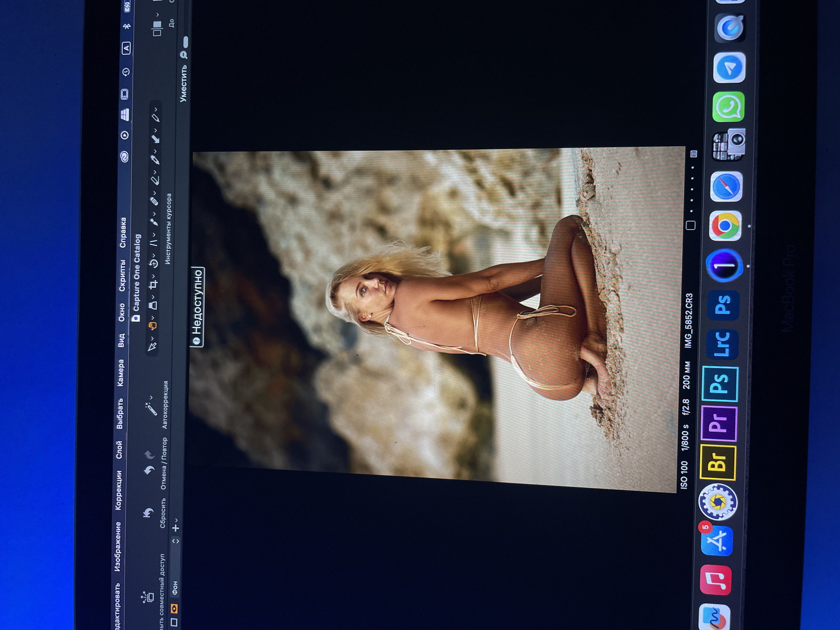Click the Before/After (До) compare icon
The width and height of the screenshot is (840, 630).
pyautogui.click(x=157, y=29)
